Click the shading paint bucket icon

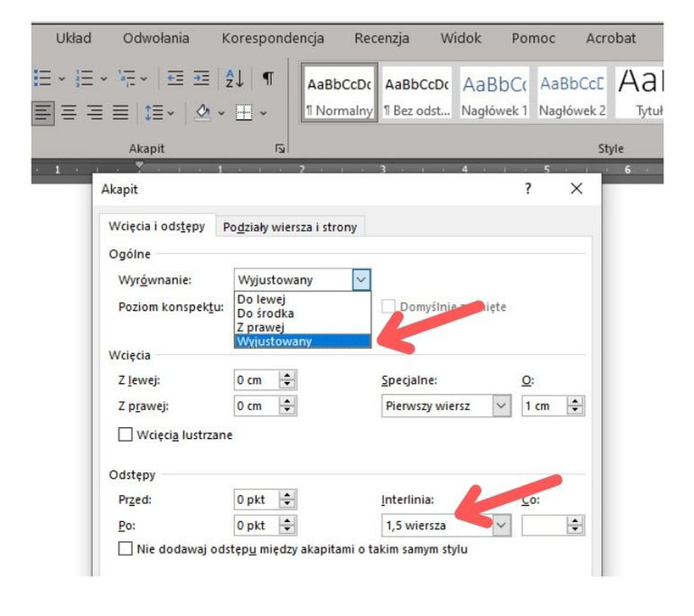click(x=201, y=113)
